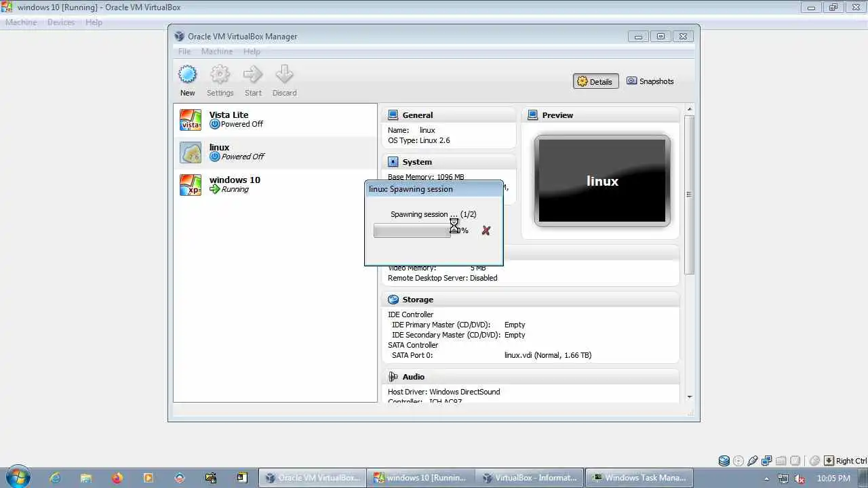Open Windows Explorer from the taskbar
The width and height of the screenshot is (868, 488).
tap(86, 478)
